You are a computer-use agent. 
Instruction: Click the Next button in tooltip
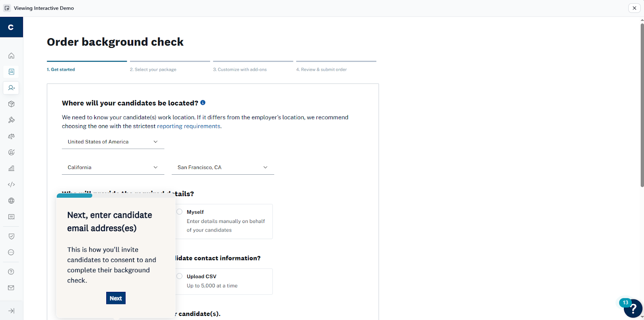click(116, 298)
